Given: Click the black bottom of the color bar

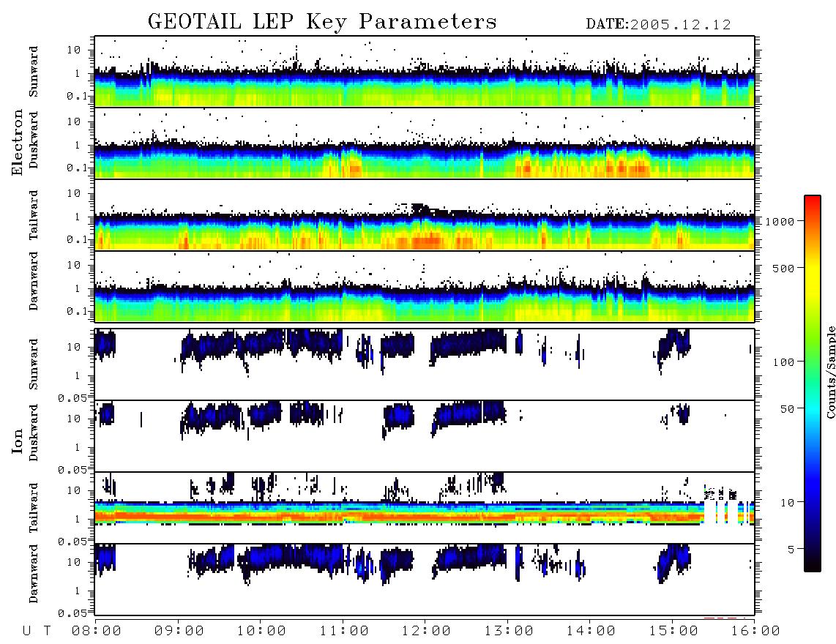Looking at the screenshot, I should [x=813, y=565].
